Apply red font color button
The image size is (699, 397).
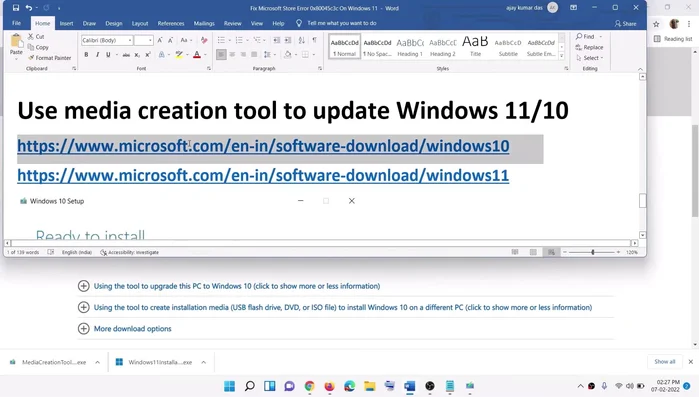pos(197,55)
